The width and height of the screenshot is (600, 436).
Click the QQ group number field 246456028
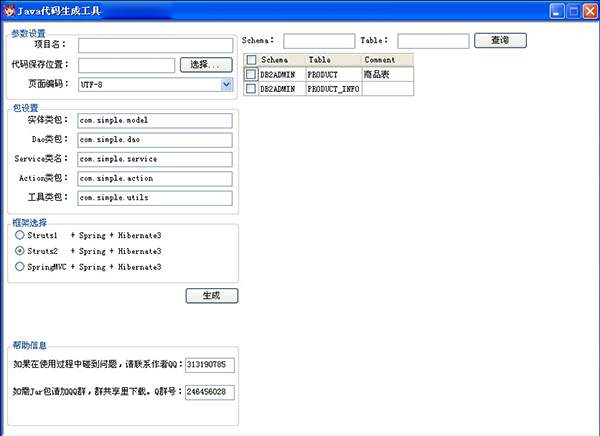(x=210, y=392)
